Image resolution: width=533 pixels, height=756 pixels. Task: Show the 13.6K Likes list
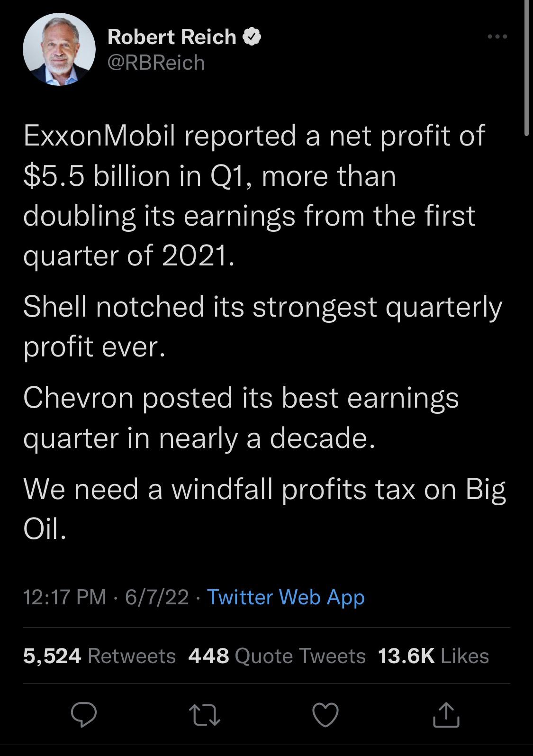tap(434, 656)
